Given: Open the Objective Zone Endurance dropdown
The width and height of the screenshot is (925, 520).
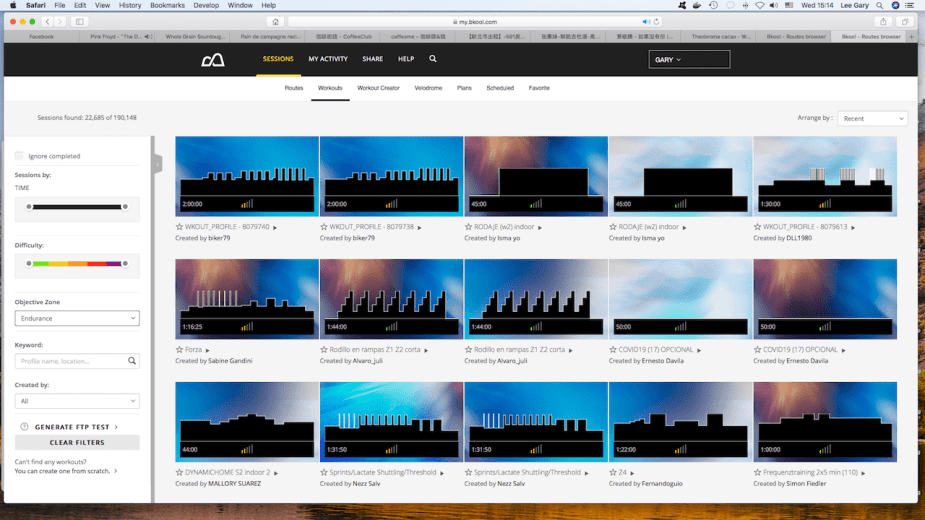Looking at the screenshot, I should (77, 318).
